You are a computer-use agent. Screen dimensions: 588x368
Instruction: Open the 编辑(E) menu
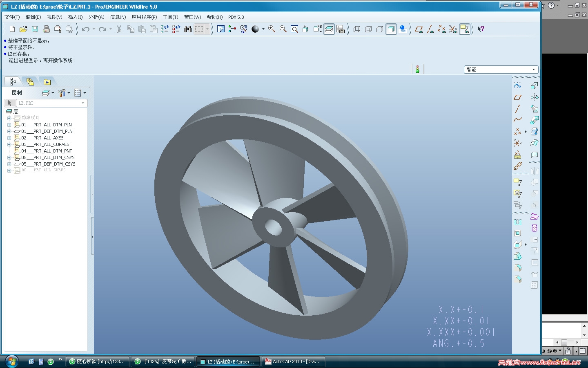tap(33, 17)
